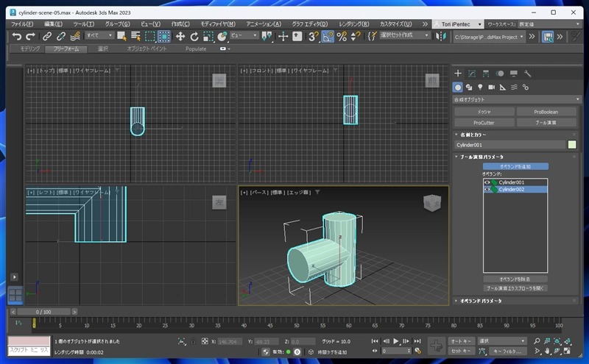Open the レンダリング(R) menu
The image size is (589, 364).
pyautogui.click(x=354, y=24)
